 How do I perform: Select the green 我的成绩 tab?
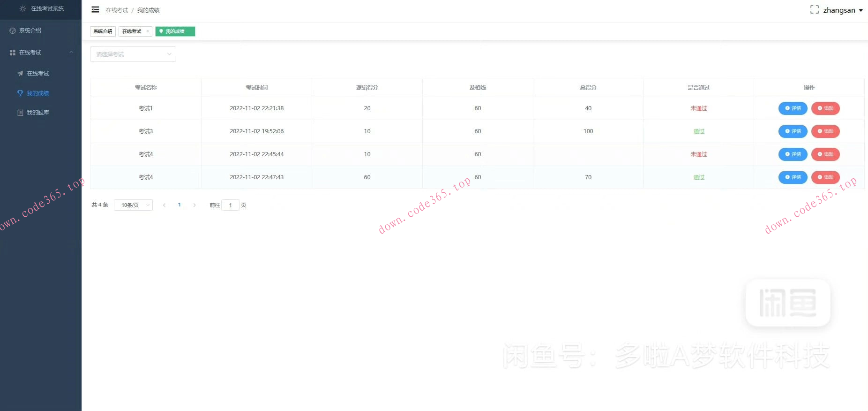pos(175,31)
